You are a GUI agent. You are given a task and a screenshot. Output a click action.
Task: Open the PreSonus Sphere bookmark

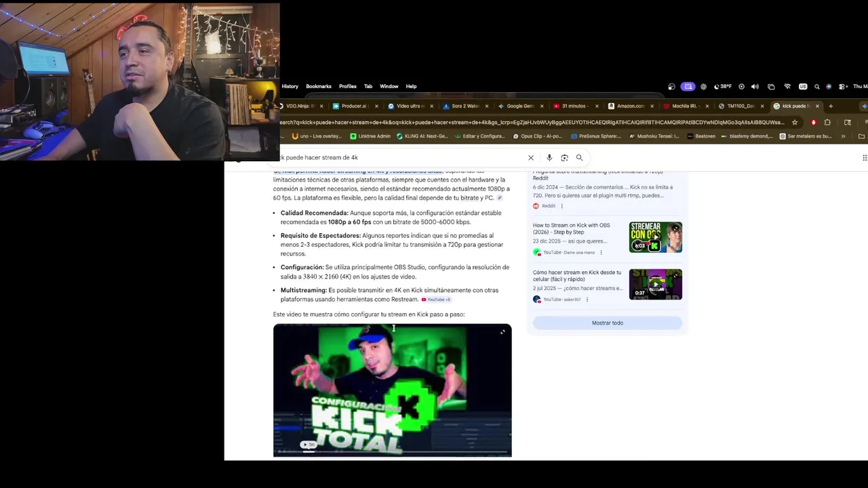[x=595, y=136]
